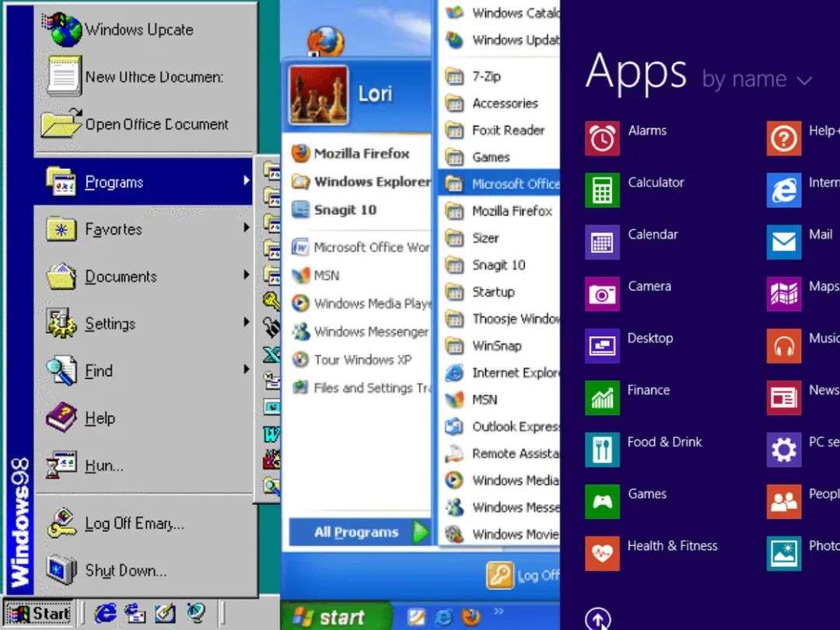Launch Internet Explorer from Windows 98 quick launch
This screenshot has height=630, width=840.
click(x=105, y=614)
